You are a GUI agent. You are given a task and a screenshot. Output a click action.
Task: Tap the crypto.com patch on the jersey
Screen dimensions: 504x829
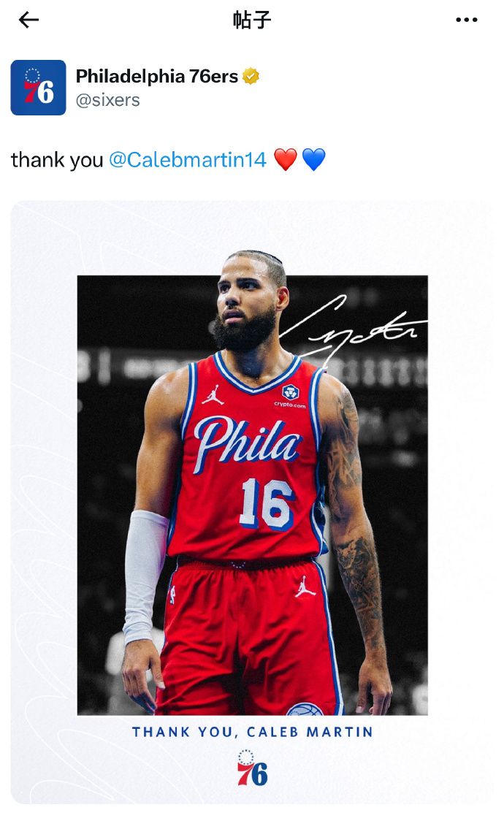pyautogui.click(x=290, y=397)
